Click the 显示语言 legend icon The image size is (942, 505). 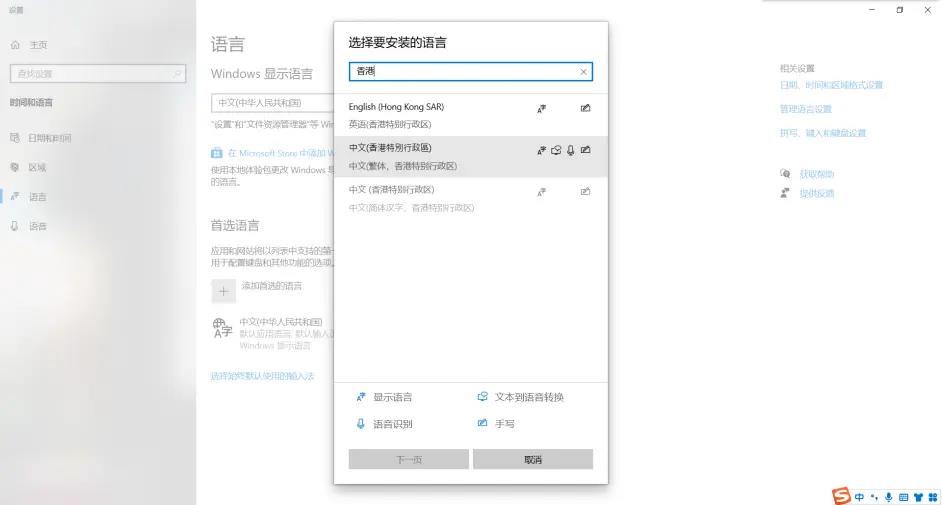coord(360,397)
